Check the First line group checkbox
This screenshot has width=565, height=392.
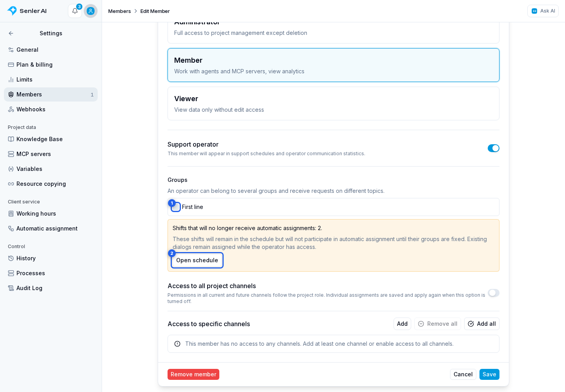pyautogui.click(x=176, y=207)
